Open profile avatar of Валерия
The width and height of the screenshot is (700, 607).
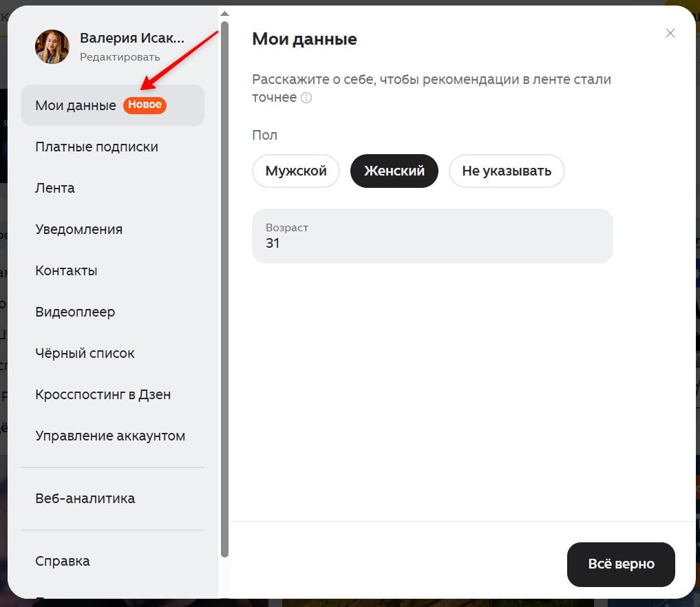coord(52,47)
